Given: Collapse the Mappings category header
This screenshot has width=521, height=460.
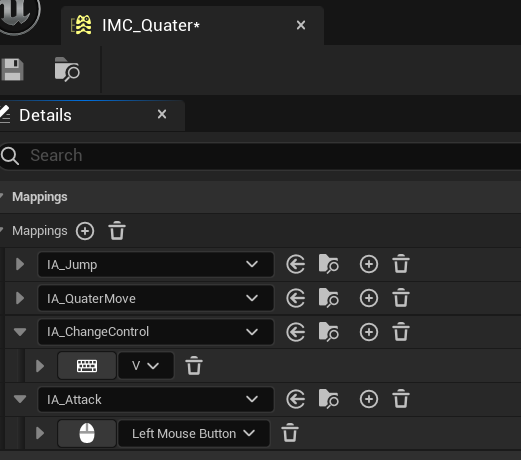Looking at the screenshot, I should point(2,197).
